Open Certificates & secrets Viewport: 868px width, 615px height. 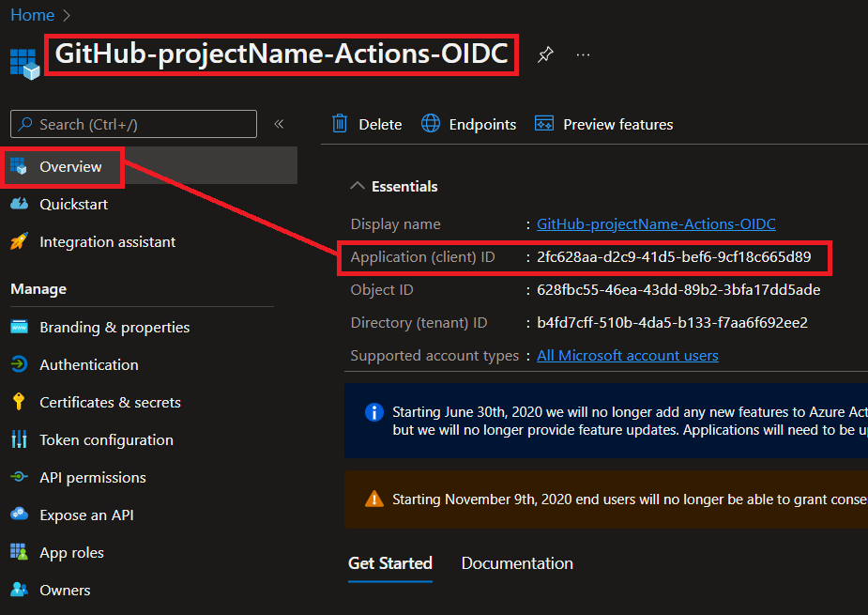pyautogui.click(x=110, y=403)
